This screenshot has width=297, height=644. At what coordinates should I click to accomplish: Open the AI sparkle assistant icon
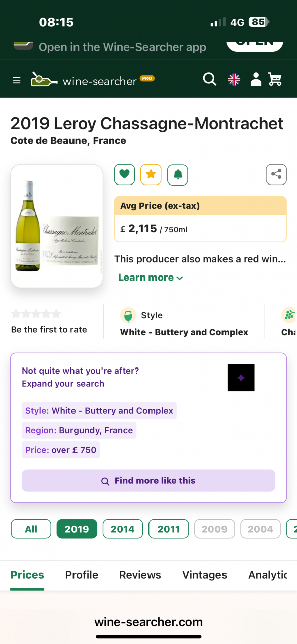click(x=241, y=378)
